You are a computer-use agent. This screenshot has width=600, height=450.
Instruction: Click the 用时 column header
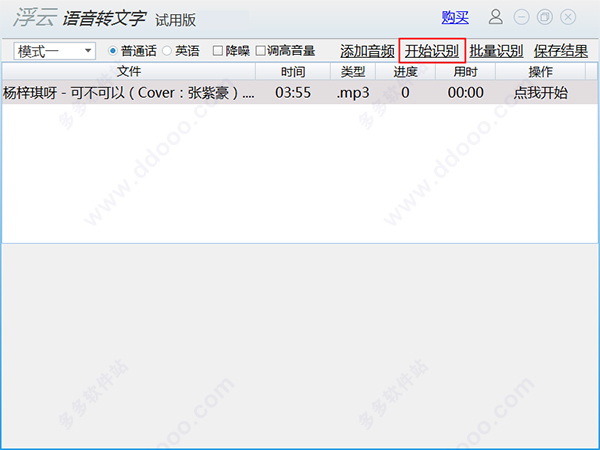pos(466,72)
